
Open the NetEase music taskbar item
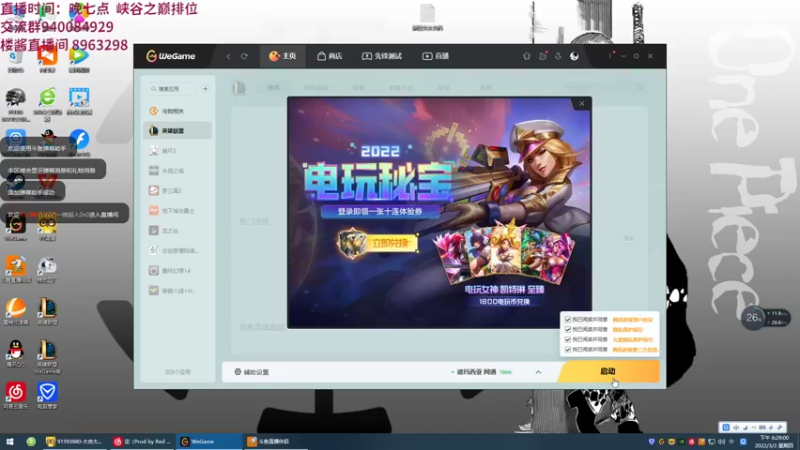[x=142, y=442]
